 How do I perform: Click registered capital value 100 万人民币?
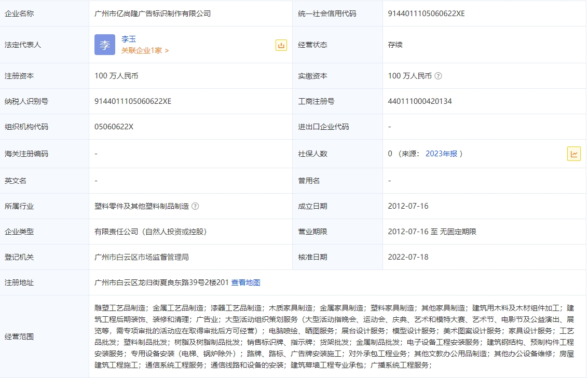click(x=116, y=76)
